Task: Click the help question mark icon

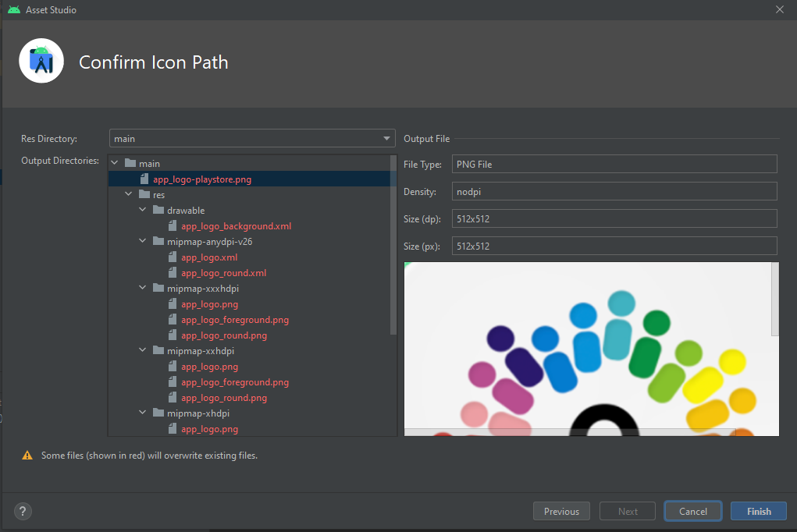Action: tap(23, 512)
